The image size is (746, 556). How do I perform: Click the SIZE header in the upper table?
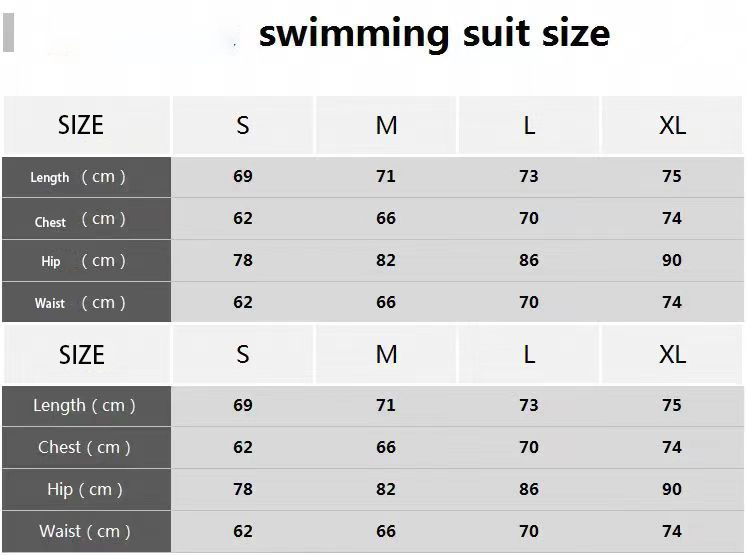coord(81,125)
